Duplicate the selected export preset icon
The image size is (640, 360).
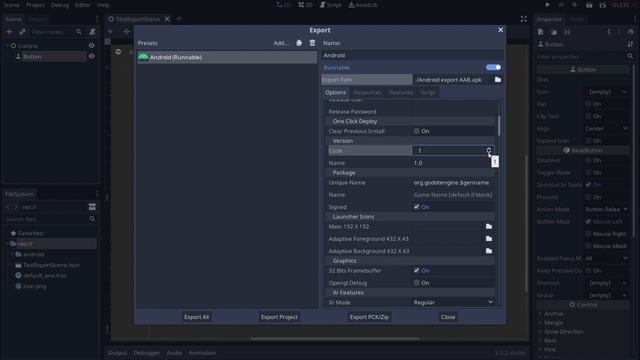[299, 43]
